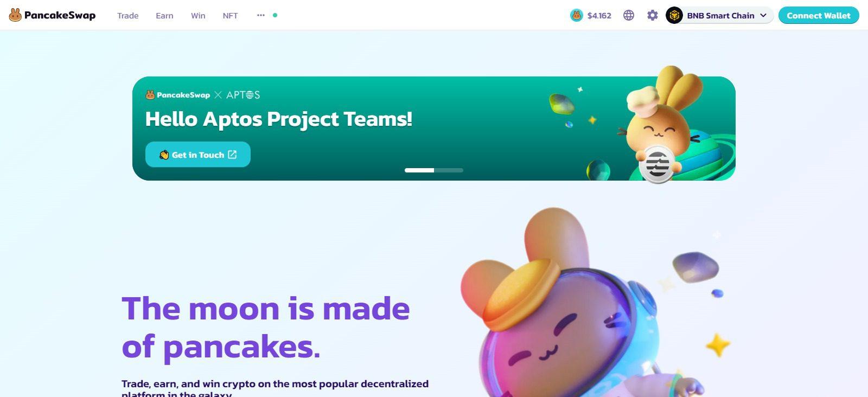Click the PancakeSwap bunny logo icon
Image resolution: width=868 pixels, height=397 pixels.
[x=15, y=15]
